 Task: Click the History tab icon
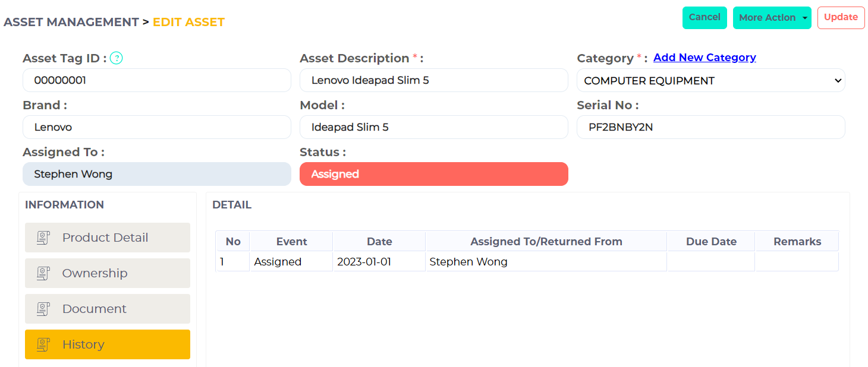[x=43, y=345]
